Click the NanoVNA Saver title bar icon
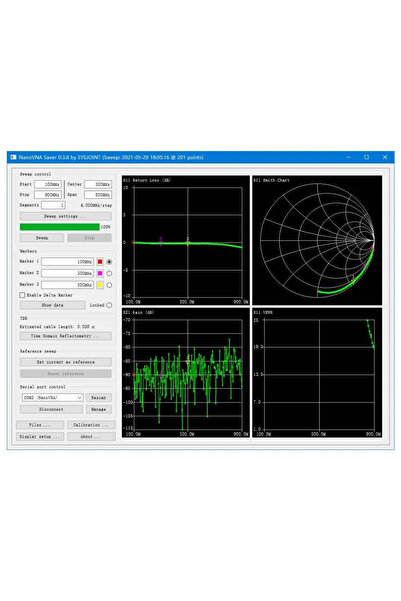The image size is (401, 601). [x=13, y=157]
